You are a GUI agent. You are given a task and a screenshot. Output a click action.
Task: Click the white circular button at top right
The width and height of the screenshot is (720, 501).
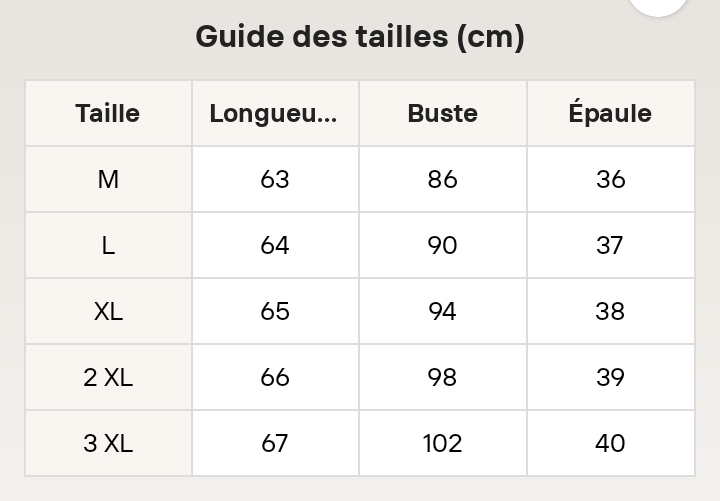(658, 4)
